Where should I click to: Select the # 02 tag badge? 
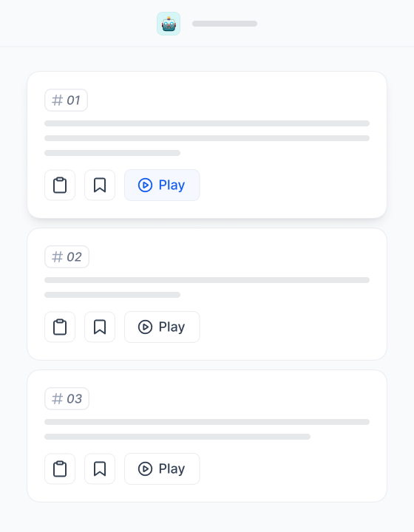[x=67, y=257]
